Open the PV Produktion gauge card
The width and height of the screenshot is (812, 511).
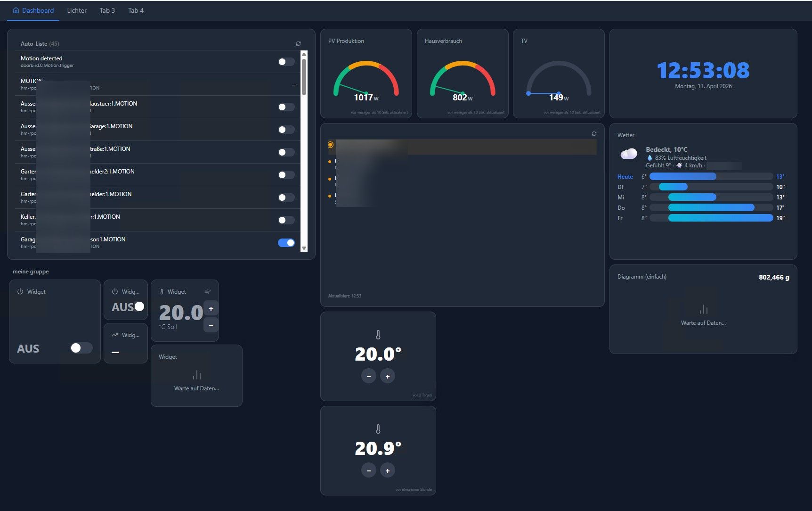366,74
